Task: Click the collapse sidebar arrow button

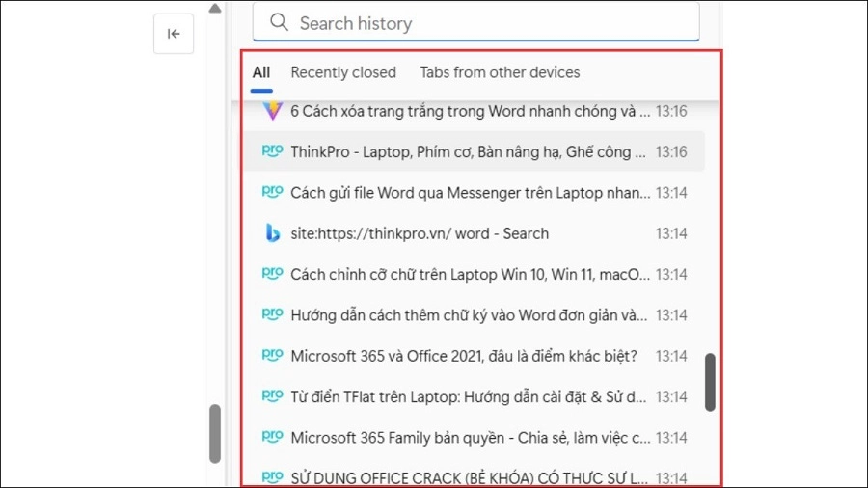Action: pyautogui.click(x=174, y=34)
